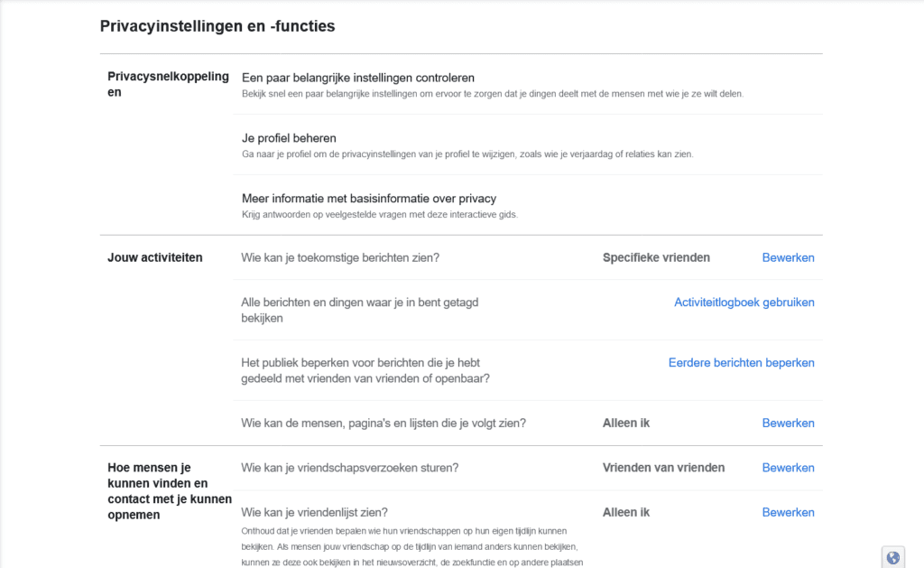Open the 'Activiteitlogboek gebruiken' link
Screen dimensions: 924x568
(744, 303)
